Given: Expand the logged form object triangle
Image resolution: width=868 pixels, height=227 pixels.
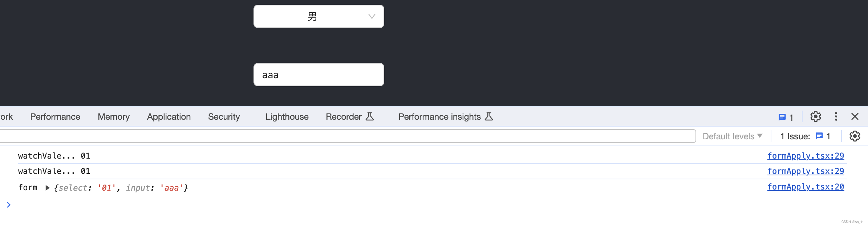Looking at the screenshot, I should [47, 188].
